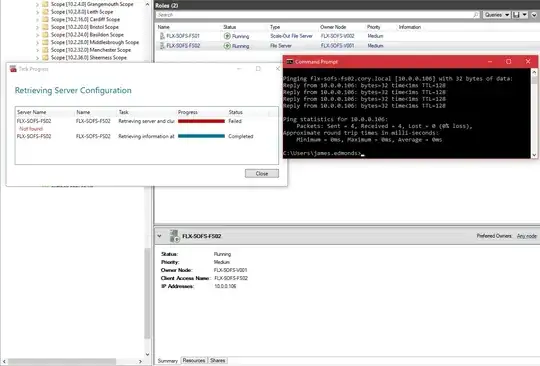Image resolution: width=540 pixels, height=366 pixels.
Task: Click the Any node preferred owners link
Action: 527,236
